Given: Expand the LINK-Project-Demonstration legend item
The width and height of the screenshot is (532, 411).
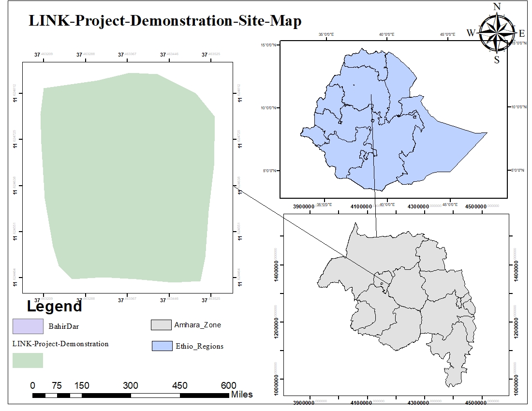Looking at the screenshot, I should pos(60,343).
